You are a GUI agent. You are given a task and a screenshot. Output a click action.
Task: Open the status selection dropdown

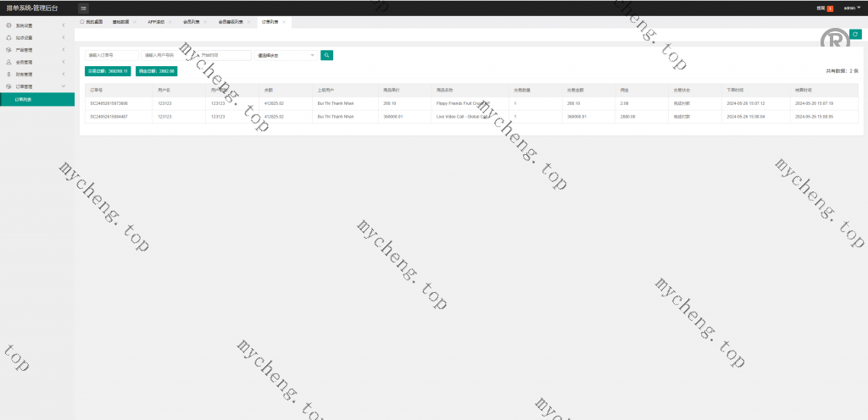287,55
